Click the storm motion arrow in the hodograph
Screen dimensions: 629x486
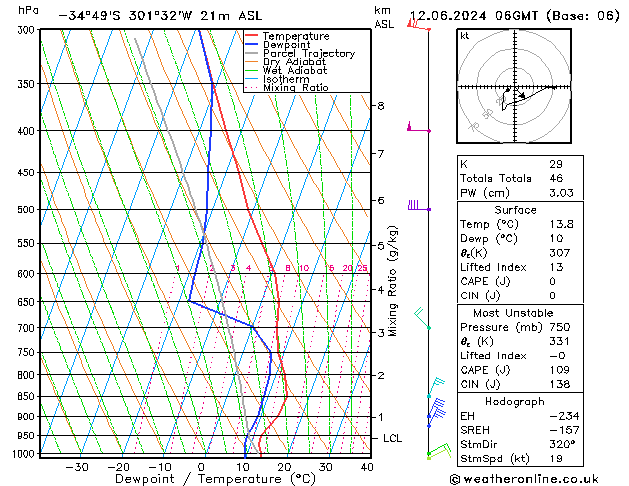(x=520, y=94)
